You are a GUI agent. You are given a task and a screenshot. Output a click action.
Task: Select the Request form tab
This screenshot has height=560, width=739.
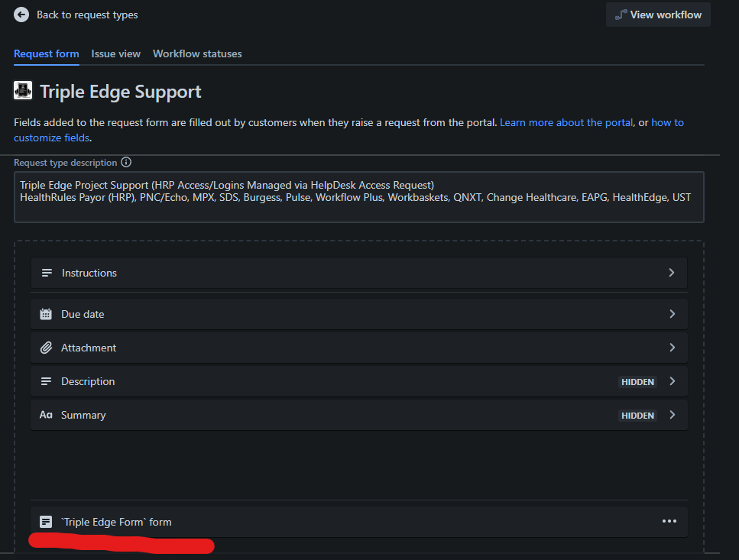click(46, 53)
